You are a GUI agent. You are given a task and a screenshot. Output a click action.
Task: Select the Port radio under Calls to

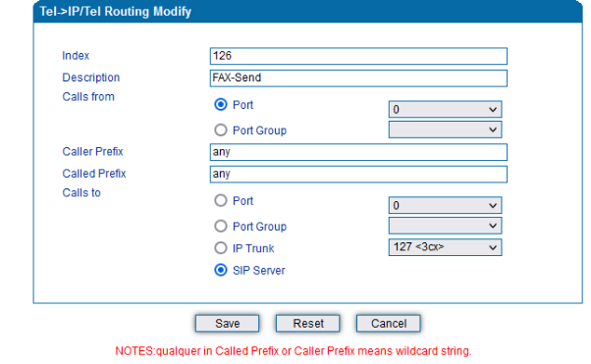(x=221, y=200)
